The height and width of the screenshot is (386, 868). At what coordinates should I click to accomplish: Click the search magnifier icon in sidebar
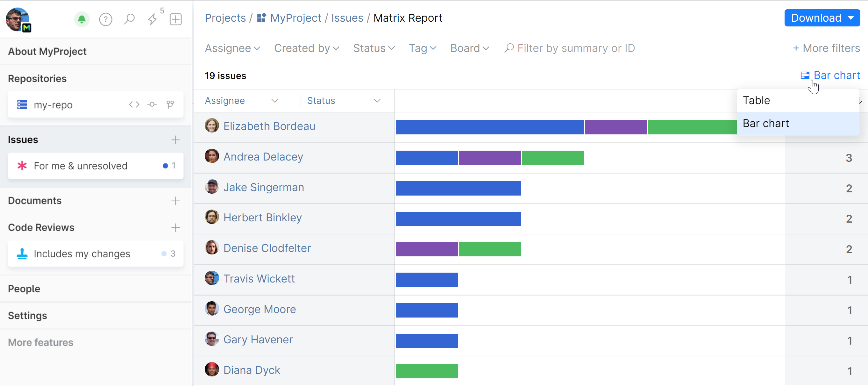click(x=129, y=19)
